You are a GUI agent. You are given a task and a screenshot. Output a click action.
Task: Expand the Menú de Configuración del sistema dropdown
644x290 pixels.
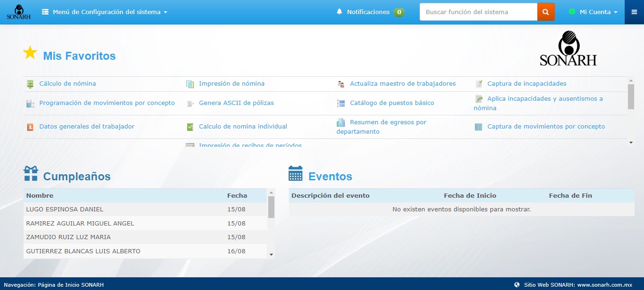pos(104,12)
